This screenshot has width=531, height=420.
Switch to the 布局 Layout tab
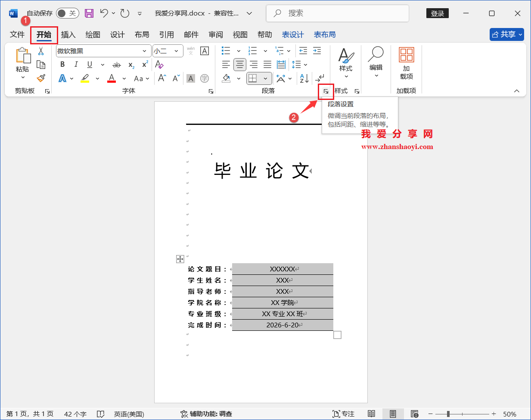[142, 34]
